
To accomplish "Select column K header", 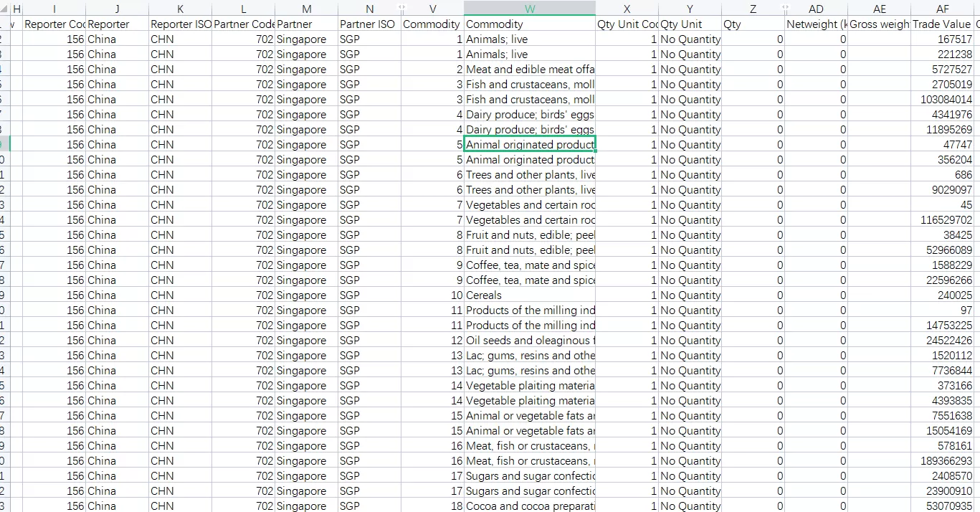I will pos(180,8).
